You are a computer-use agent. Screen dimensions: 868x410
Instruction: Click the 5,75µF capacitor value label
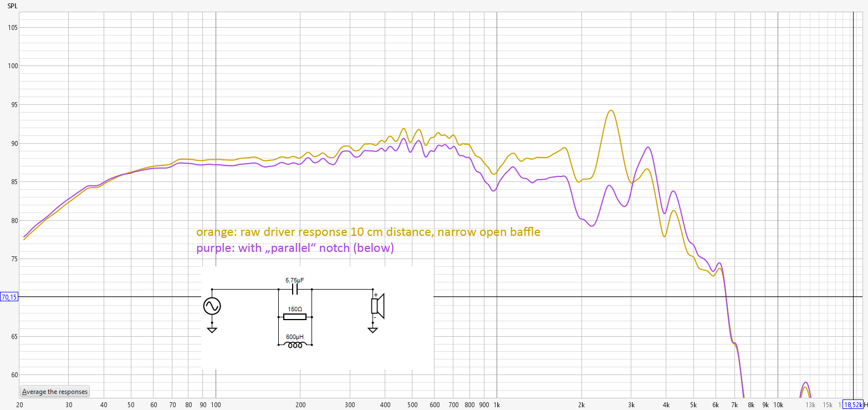(x=294, y=280)
